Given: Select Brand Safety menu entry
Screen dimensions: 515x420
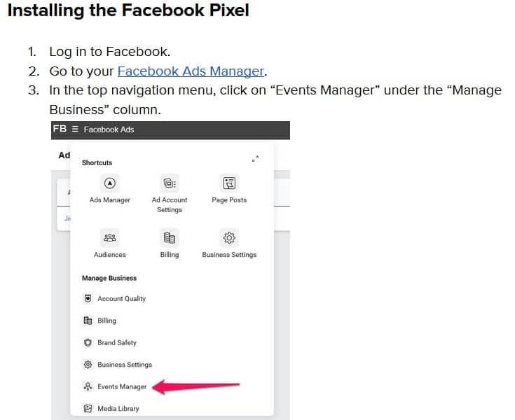Looking at the screenshot, I should 117,342.
